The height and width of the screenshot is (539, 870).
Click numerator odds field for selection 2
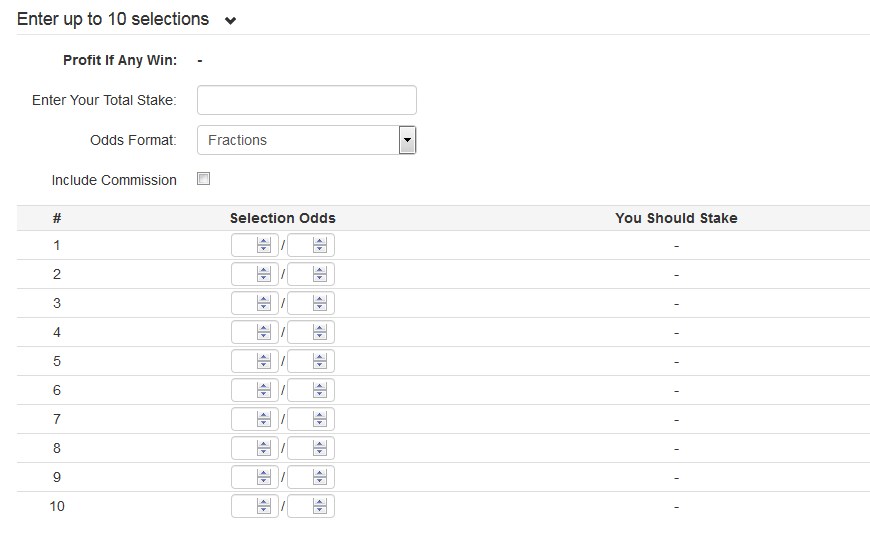(245, 274)
